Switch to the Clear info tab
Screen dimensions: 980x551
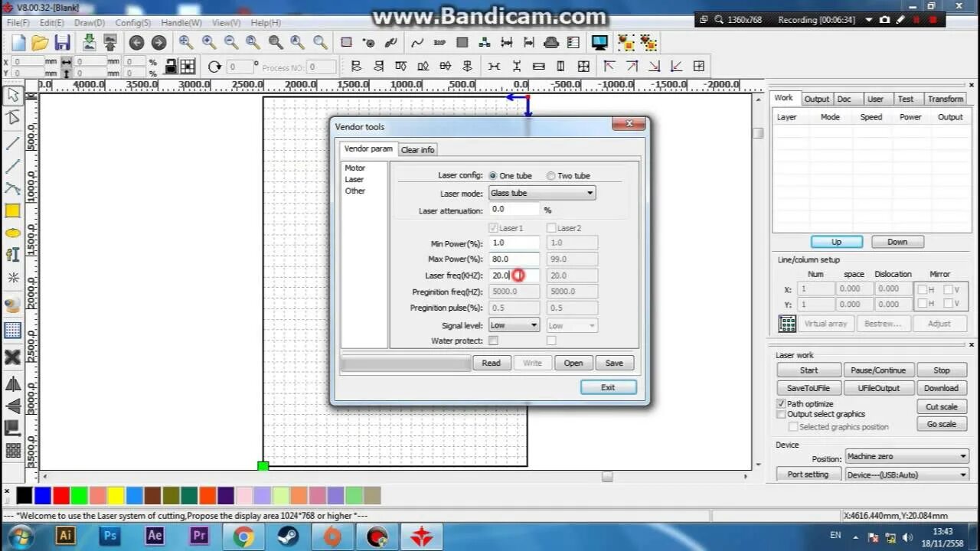(417, 149)
